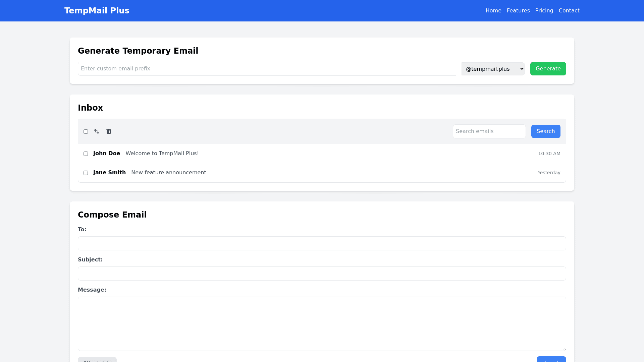Focus the custom email prefix field
The height and width of the screenshot is (362, 644).
click(267, 69)
